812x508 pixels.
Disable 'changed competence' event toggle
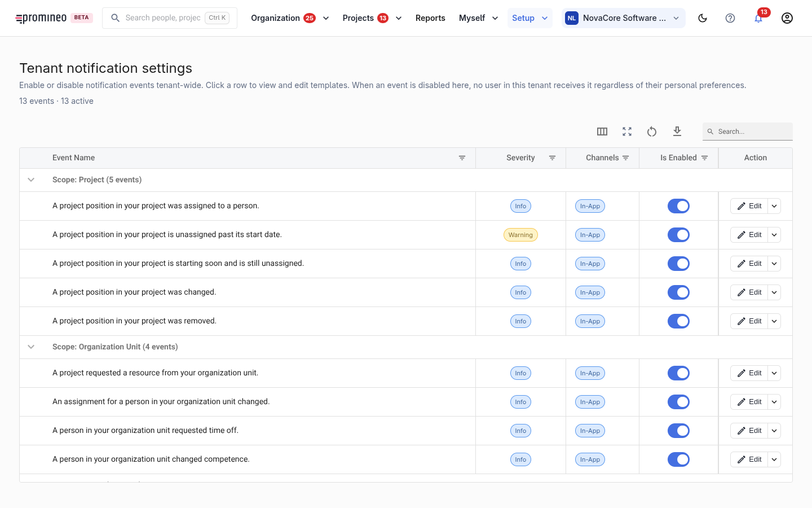click(678, 459)
